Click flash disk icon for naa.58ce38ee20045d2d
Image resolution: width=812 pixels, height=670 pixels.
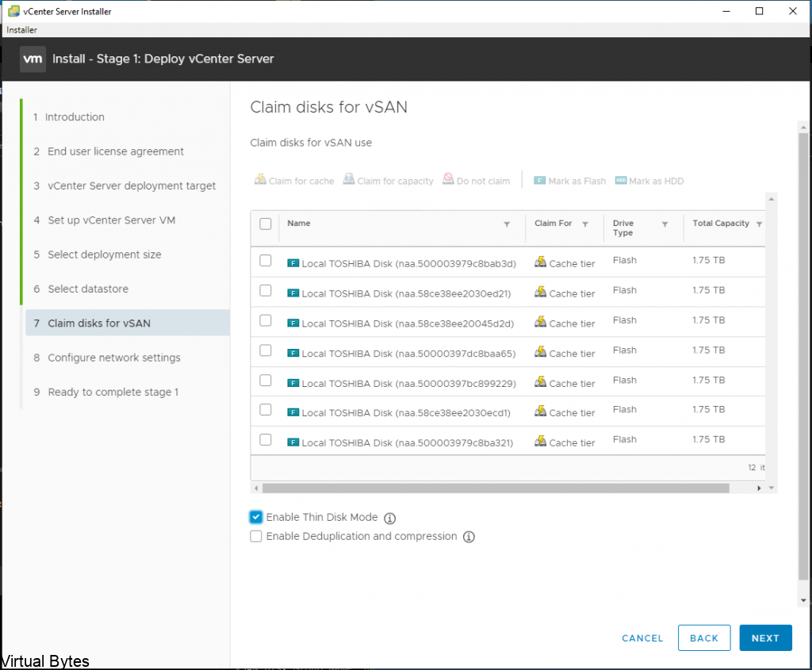pos(293,323)
